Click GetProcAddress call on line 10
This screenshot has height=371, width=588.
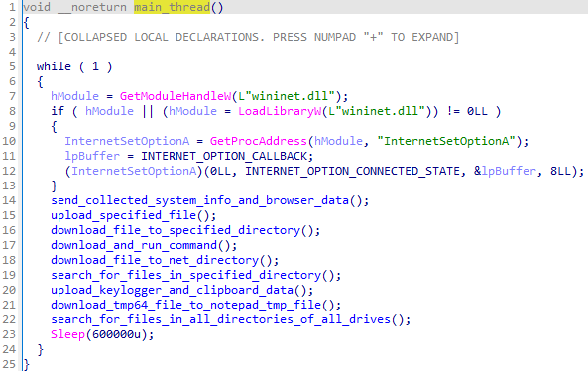point(259,141)
